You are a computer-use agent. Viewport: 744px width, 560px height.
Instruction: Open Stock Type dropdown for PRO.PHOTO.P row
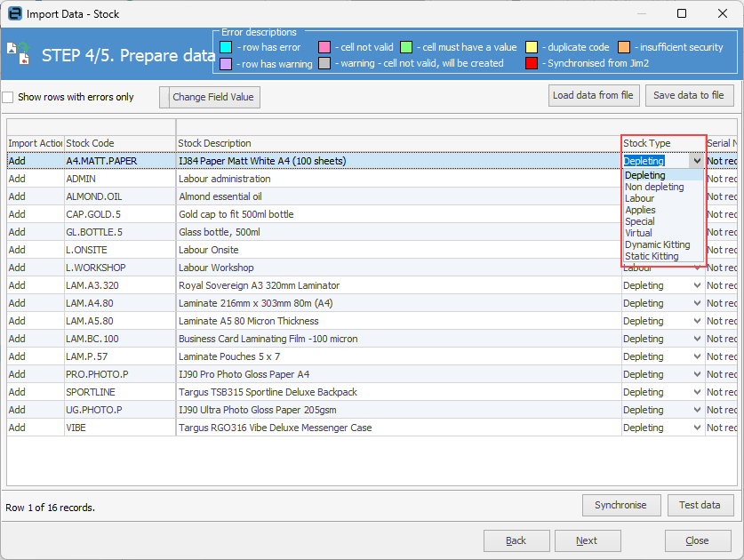click(697, 374)
